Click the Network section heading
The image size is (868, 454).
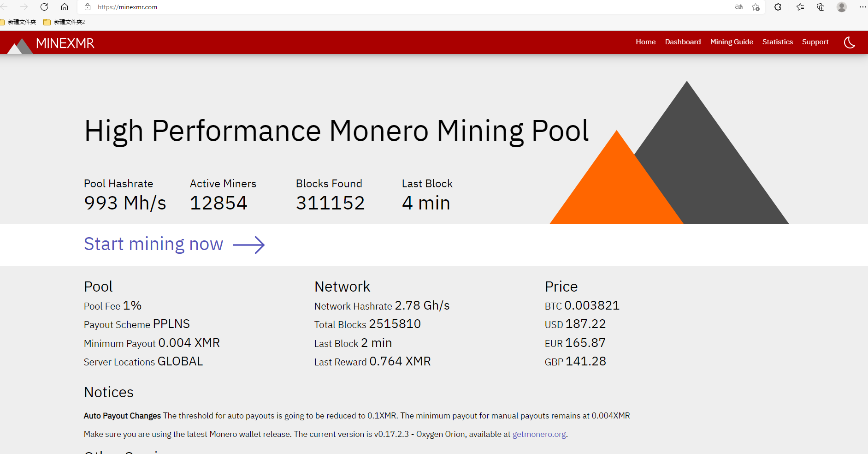[x=342, y=287]
